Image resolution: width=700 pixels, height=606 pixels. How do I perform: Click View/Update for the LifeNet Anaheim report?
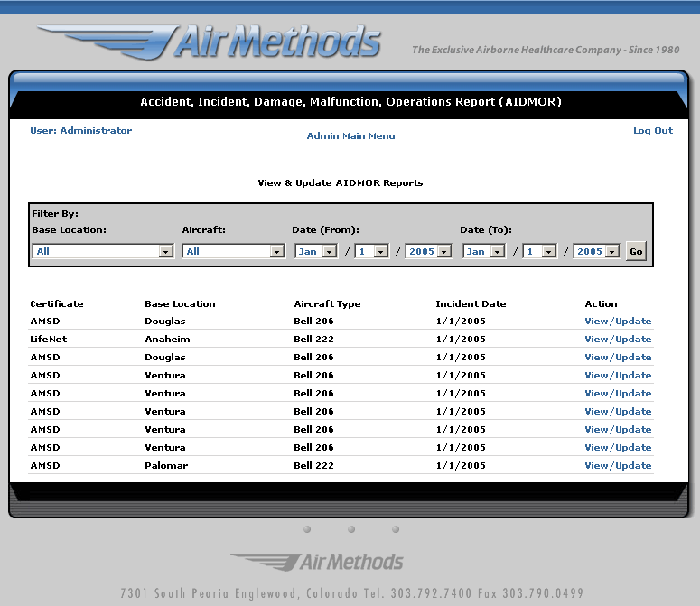click(618, 340)
